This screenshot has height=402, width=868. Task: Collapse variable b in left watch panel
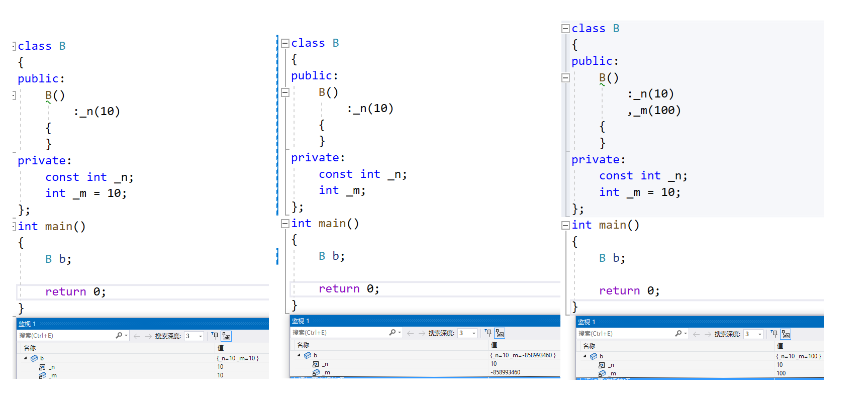pos(26,358)
